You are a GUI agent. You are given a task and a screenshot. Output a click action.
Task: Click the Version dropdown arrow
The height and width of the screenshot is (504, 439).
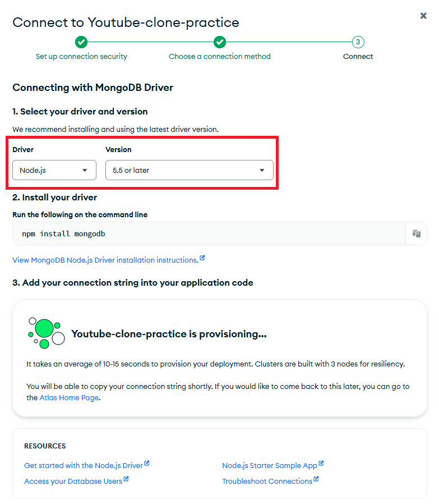[x=262, y=171]
